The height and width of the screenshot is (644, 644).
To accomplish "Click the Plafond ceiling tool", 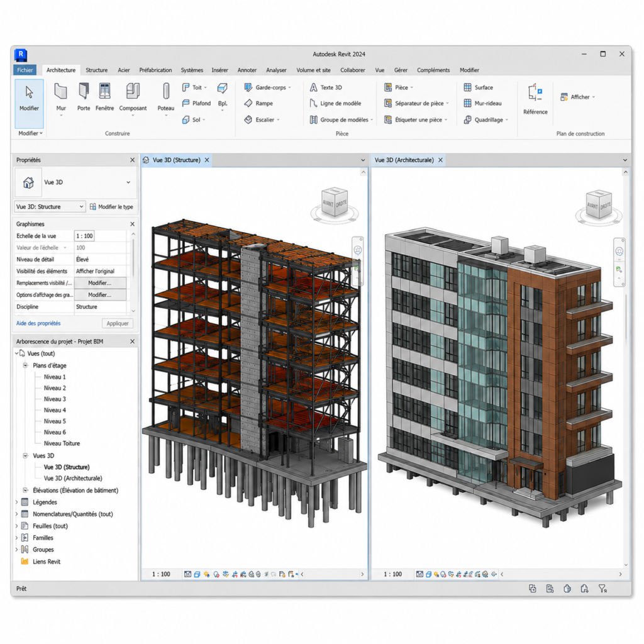I will 196,103.
